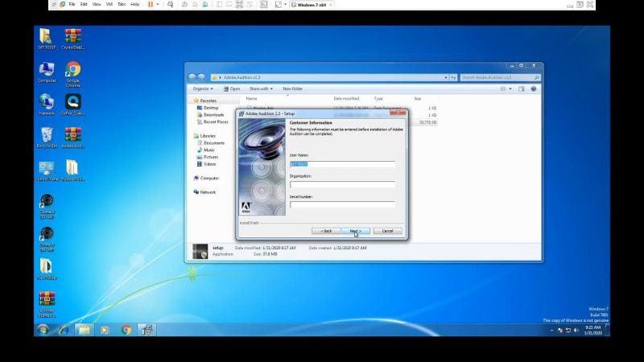Open the Computer desktop icon
This screenshot has width=644, height=362.
[47, 71]
